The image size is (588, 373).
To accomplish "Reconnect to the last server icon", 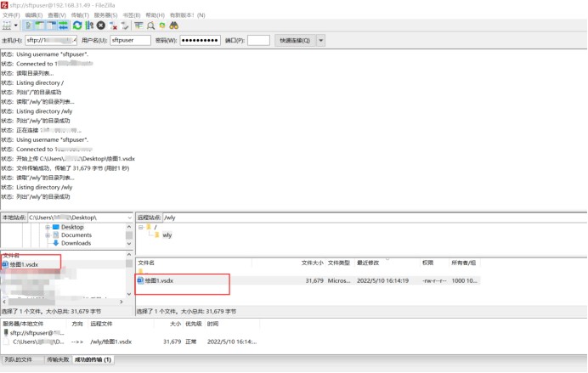I will [x=125, y=25].
